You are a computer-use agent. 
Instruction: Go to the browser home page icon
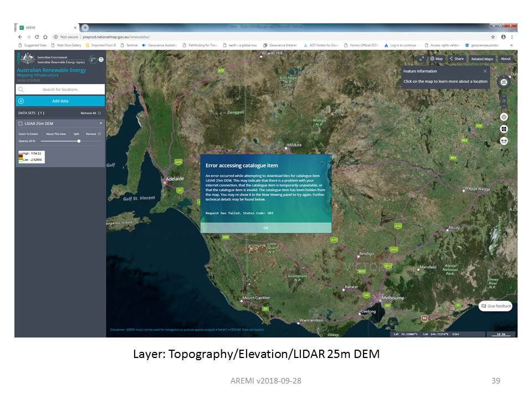(x=45, y=37)
